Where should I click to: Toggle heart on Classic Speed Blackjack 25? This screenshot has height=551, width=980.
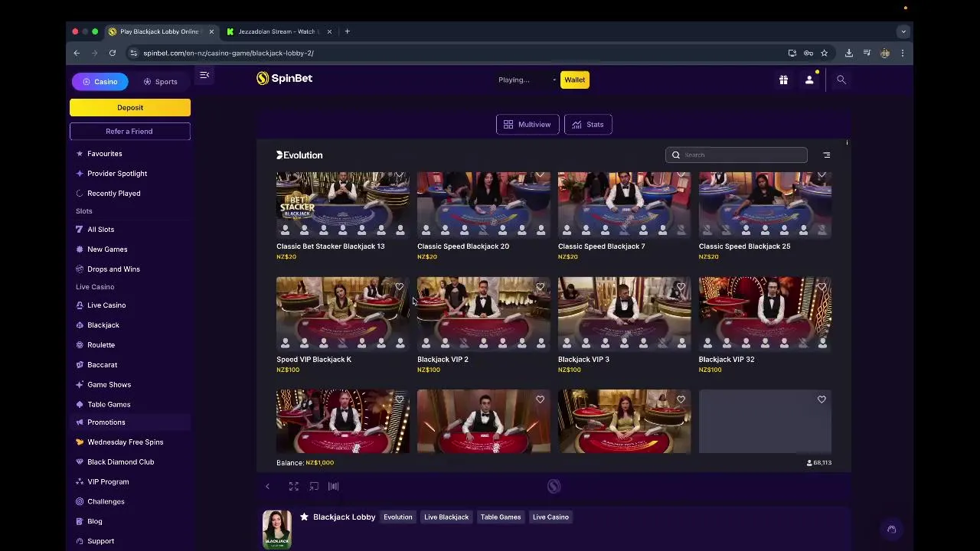coord(822,175)
